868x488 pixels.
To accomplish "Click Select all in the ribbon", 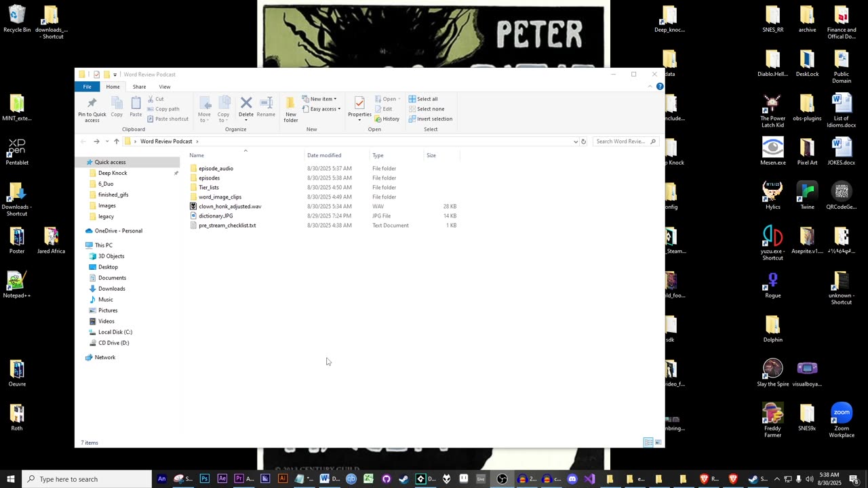I will 422,99.
